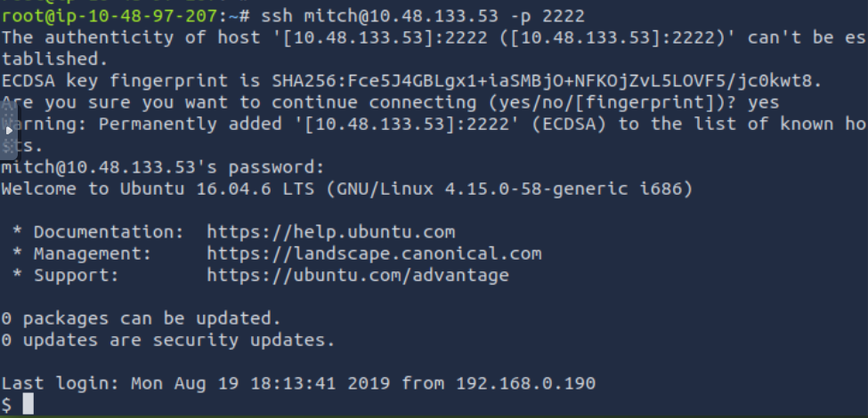Screen dimensions: 868x418
Task: Expand the side panel arrow handle
Action: (x=9, y=130)
